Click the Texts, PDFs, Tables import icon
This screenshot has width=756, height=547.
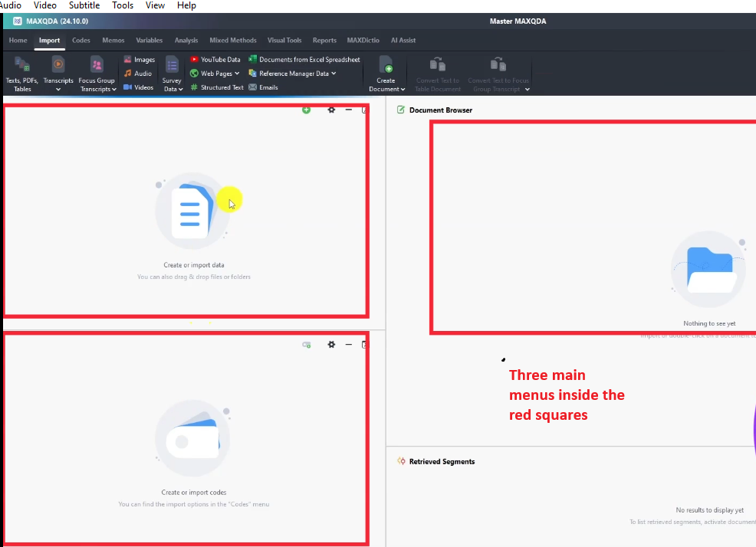tap(22, 66)
